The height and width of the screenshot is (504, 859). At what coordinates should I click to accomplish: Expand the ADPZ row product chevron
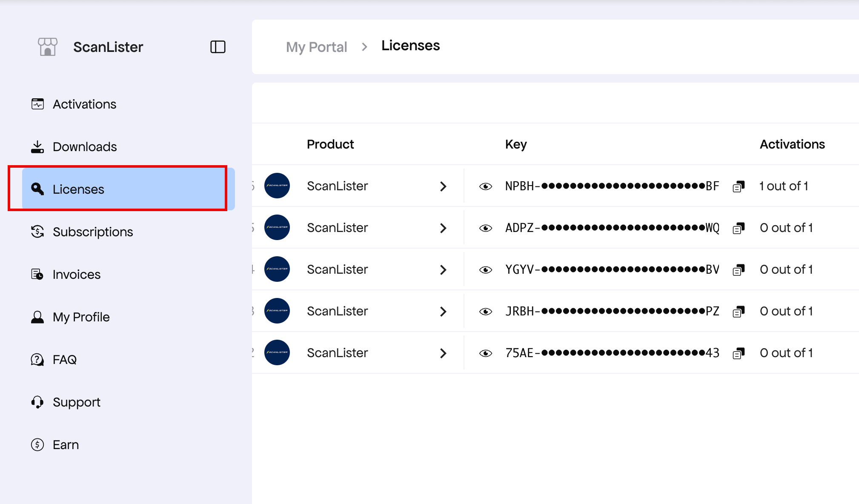pyautogui.click(x=443, y=228)
